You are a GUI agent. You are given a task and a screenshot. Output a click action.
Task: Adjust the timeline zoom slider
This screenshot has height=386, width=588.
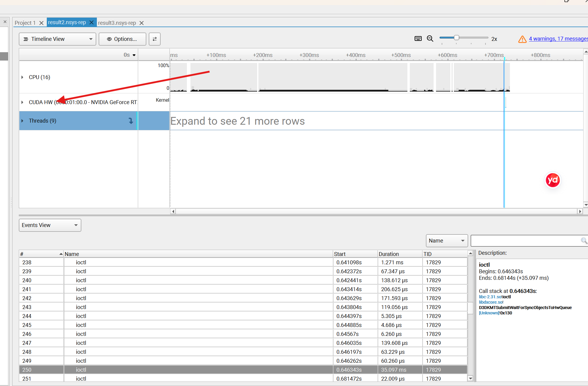(x=456, y=38)
